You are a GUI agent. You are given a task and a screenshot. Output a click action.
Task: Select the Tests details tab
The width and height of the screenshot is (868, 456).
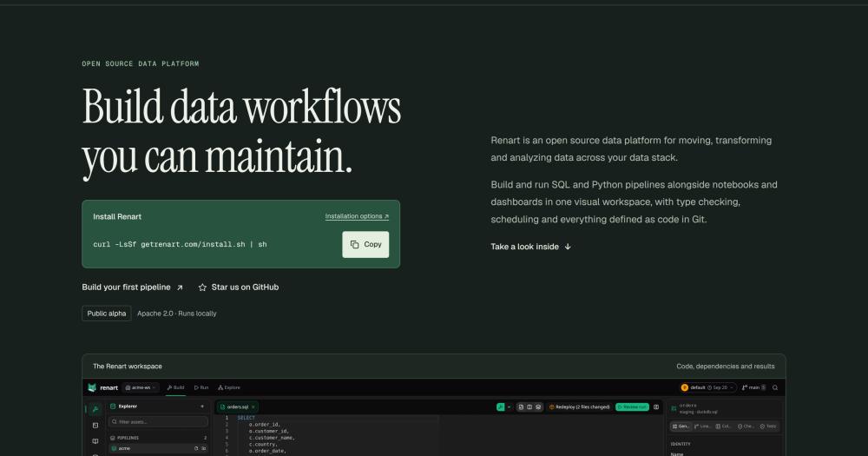[768, 426]
